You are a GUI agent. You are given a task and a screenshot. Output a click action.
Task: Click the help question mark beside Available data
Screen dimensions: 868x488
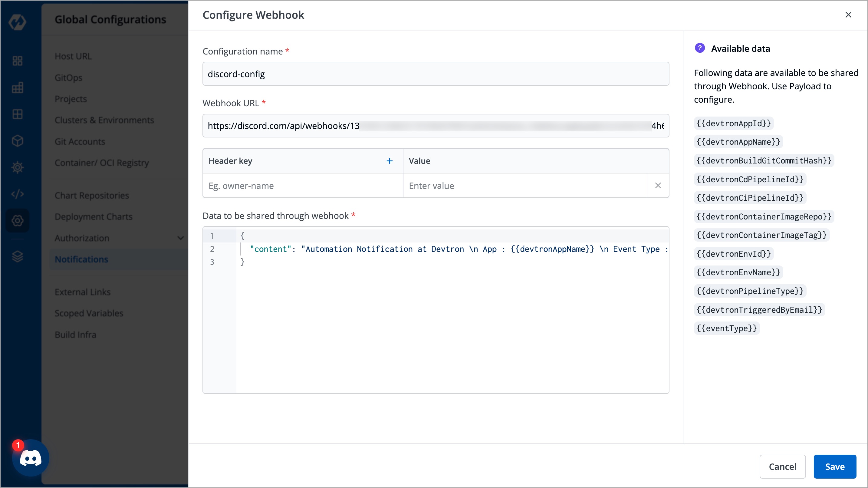coord(700,48)
